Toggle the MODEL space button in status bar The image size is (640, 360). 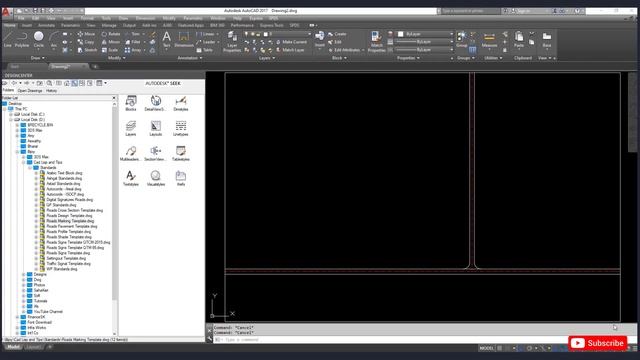click(487, 348)
